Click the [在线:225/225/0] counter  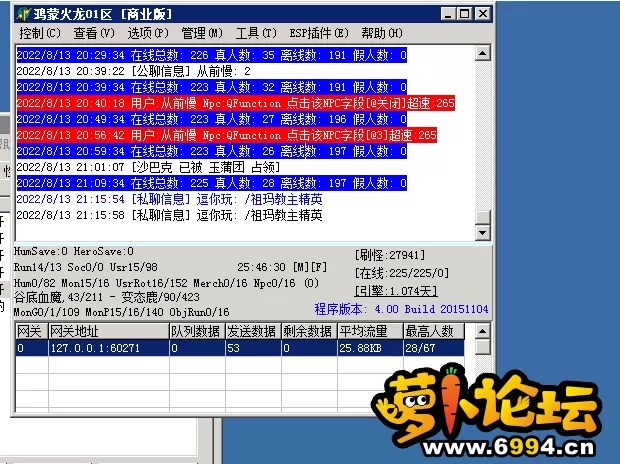402,273
